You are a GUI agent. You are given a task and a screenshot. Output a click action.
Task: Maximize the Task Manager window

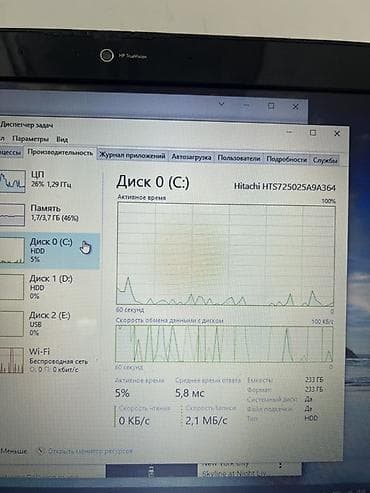(313, 133)
